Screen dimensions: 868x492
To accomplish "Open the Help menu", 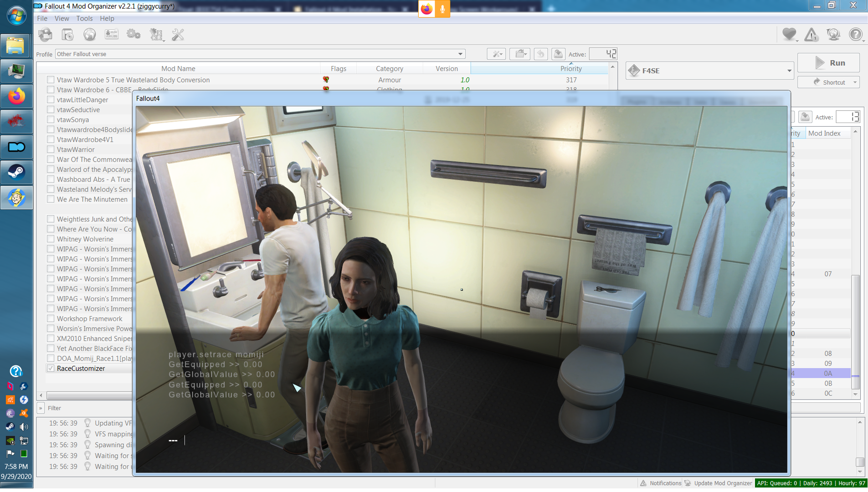I will click(x=107, y=19).
